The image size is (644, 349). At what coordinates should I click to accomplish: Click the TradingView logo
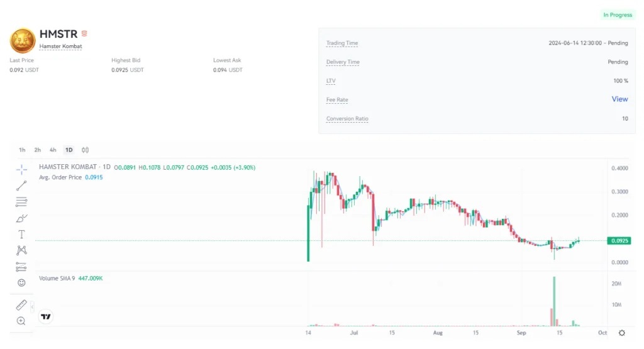46,316
